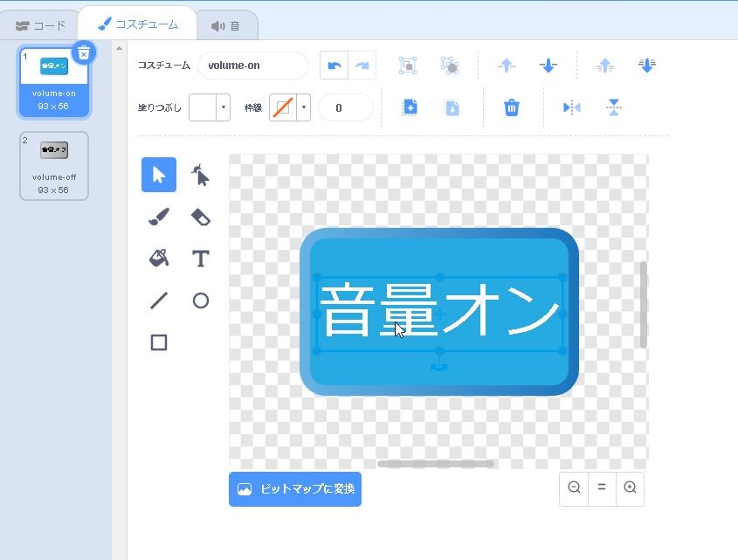Switch to the コード tab

[x=41, y=25]
